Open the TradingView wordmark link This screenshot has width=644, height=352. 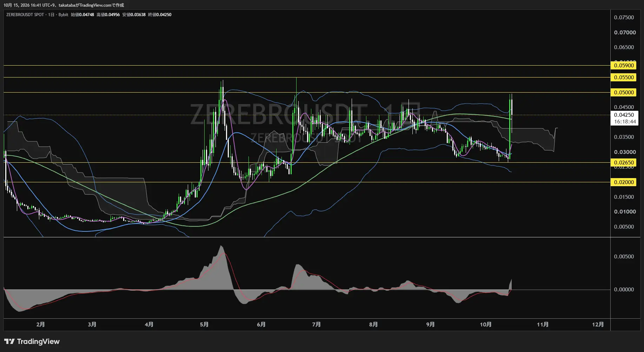click(x=38, y=341)
